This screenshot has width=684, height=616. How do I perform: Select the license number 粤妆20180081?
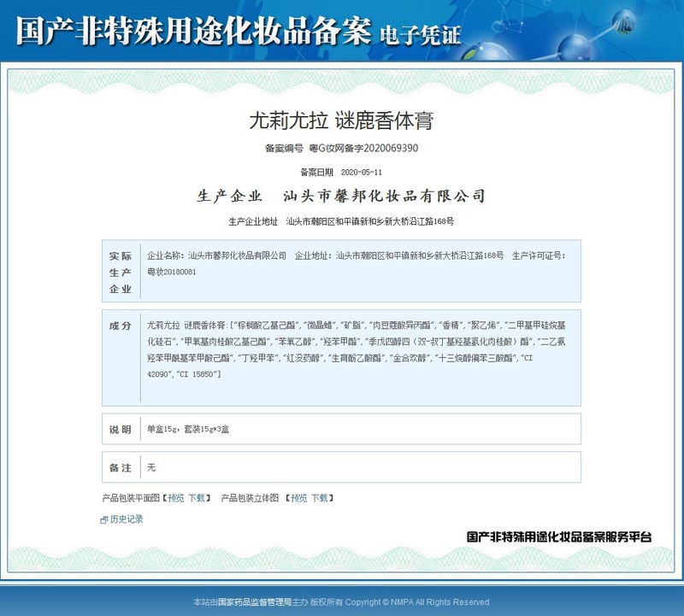point(172,272)
